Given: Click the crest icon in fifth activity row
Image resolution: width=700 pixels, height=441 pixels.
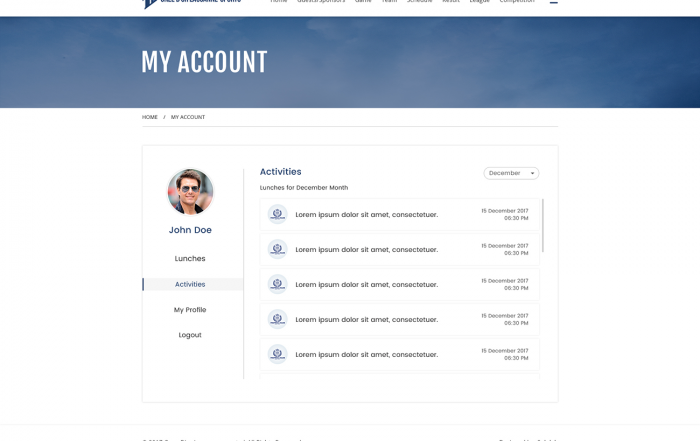Looking at the screenshot, I should coord(277,354).
